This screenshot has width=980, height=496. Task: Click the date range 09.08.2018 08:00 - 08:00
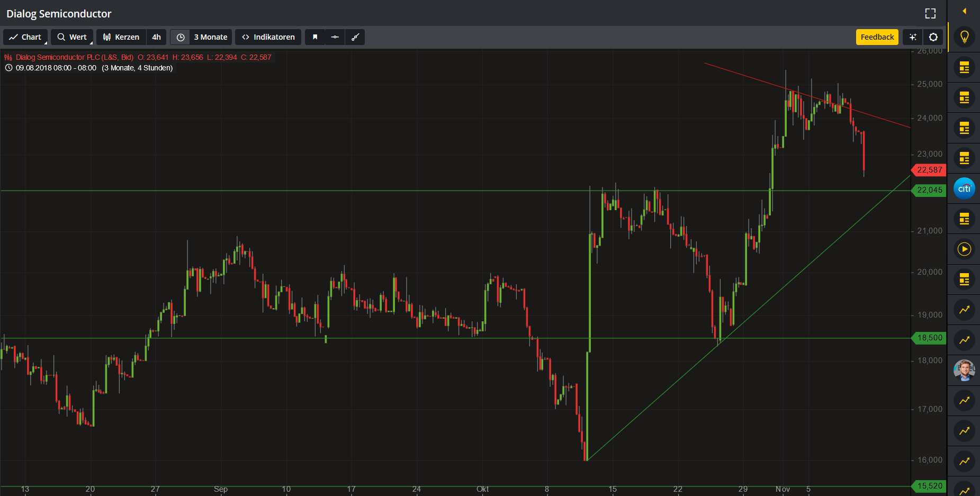click(56, 68)
